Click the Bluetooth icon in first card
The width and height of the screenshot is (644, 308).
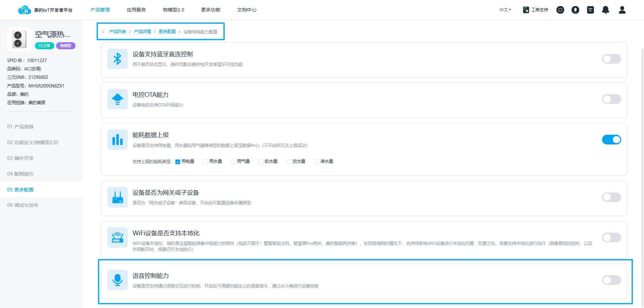[117, 59]
